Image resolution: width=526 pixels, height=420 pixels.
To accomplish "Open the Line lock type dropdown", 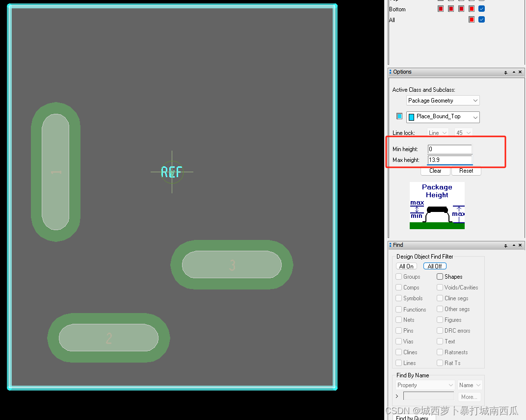I will (438, 133).
